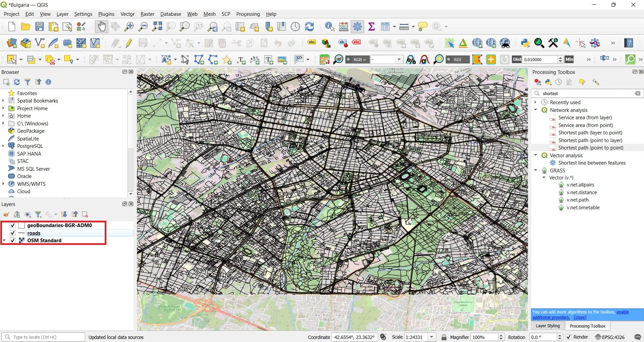The image size is (644, 342).
Task: Open the Raster menu
Action: click(147, 14)
